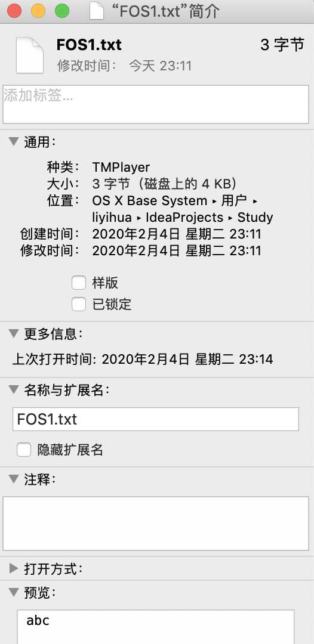Click the bold FOS1.txt filename header

[x=89, y=45]
